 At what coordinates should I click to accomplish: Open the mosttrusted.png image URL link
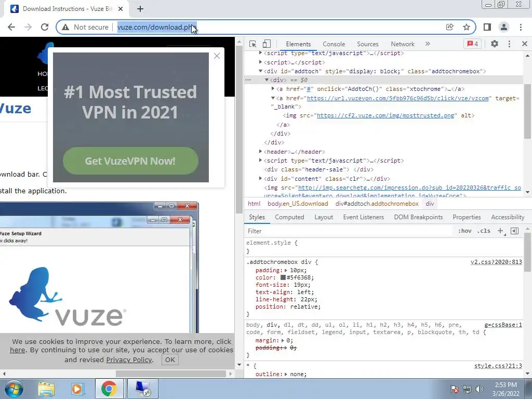(385, 115)
